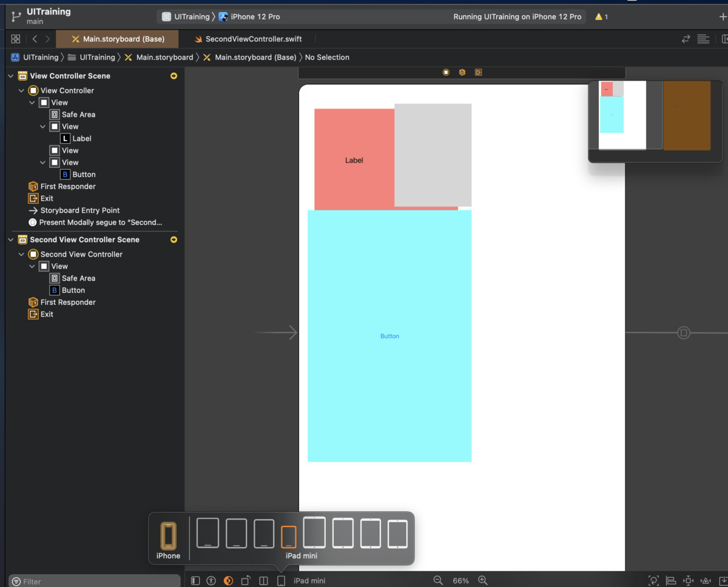The width and height of the screenshot is (728, 587).
Task: Click the Exit icon in scene dock
Action: (478, 72)
